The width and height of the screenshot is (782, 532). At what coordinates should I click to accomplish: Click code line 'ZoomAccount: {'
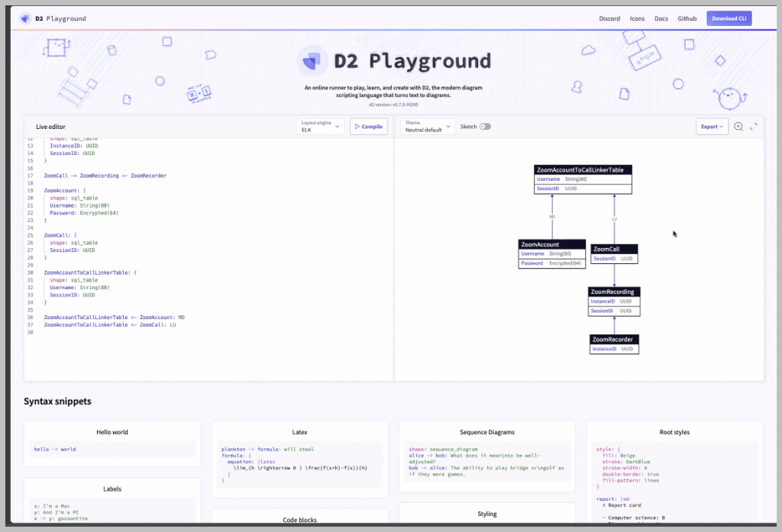65,191
